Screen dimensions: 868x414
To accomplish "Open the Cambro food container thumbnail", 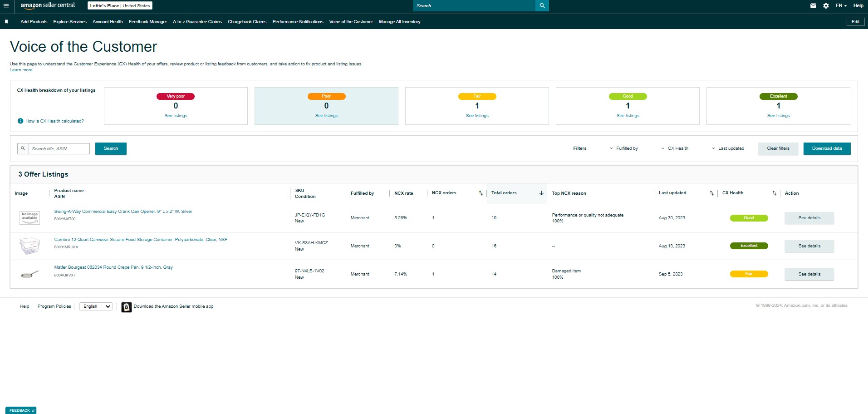I will pos(30,246).
